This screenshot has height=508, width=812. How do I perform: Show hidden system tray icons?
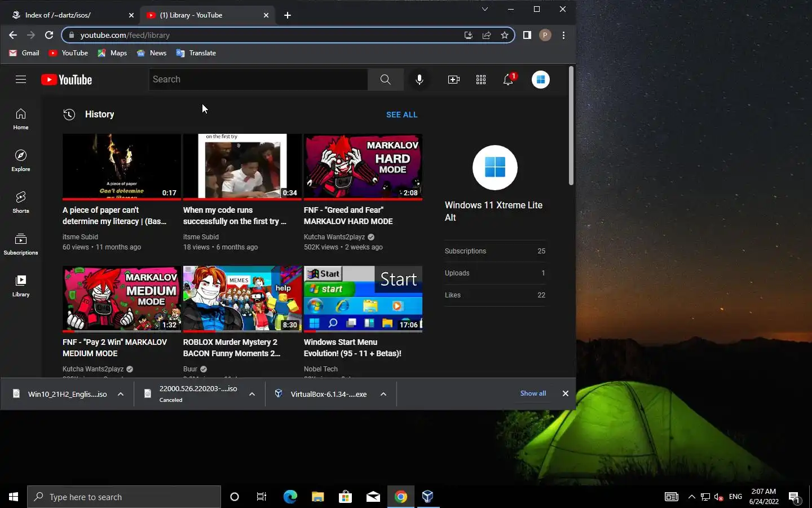(x=691, y=497)
